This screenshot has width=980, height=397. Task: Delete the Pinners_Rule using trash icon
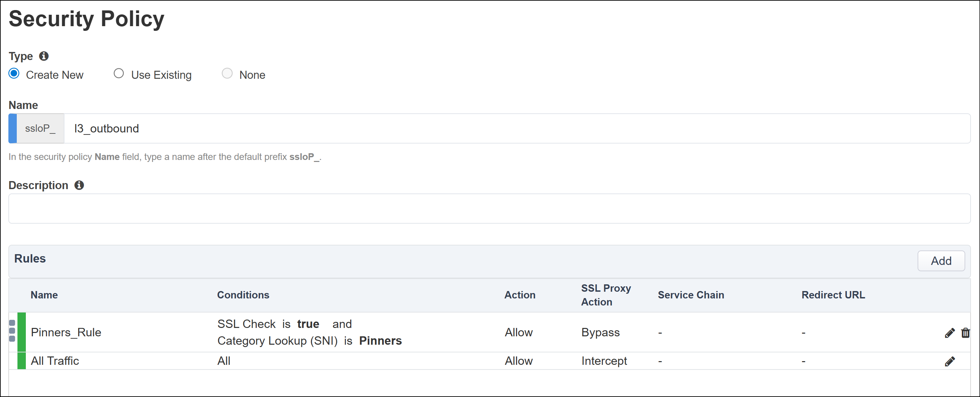pos(966,333)
